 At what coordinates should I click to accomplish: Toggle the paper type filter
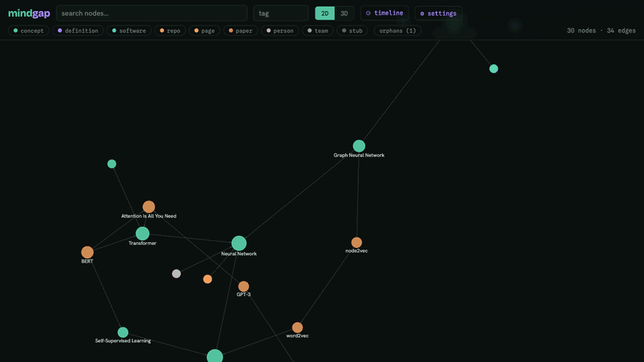point(241,31)
